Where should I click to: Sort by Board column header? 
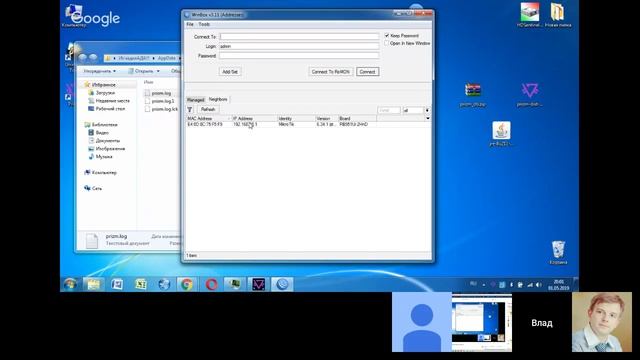[x=357, y=118]
